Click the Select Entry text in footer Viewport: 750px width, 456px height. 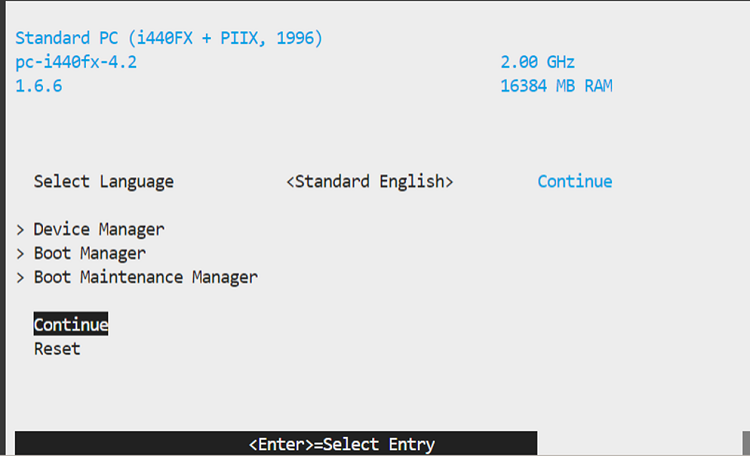pos(379,445)
